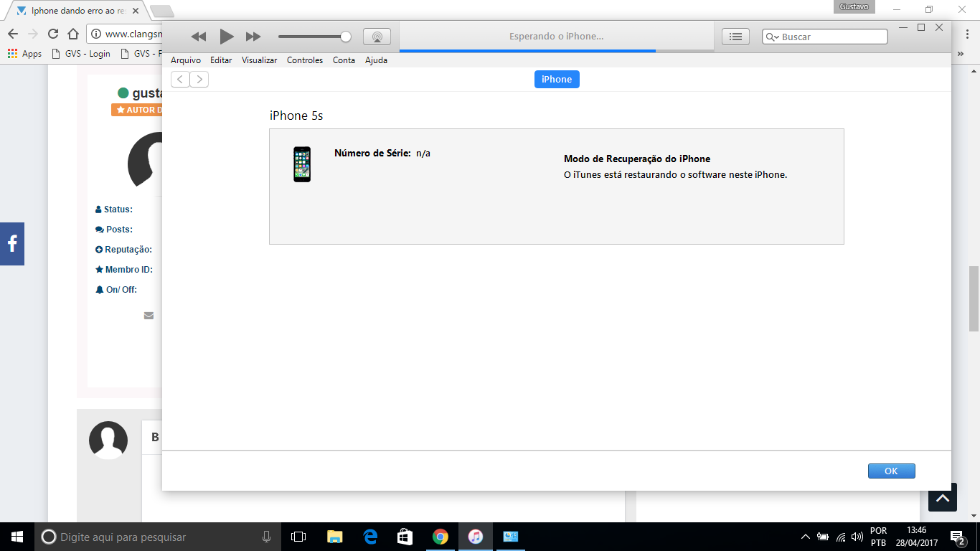This screenshot has width=980, height=551.
Task: Click the Chrome home button
Action: [x=72, y=34]
